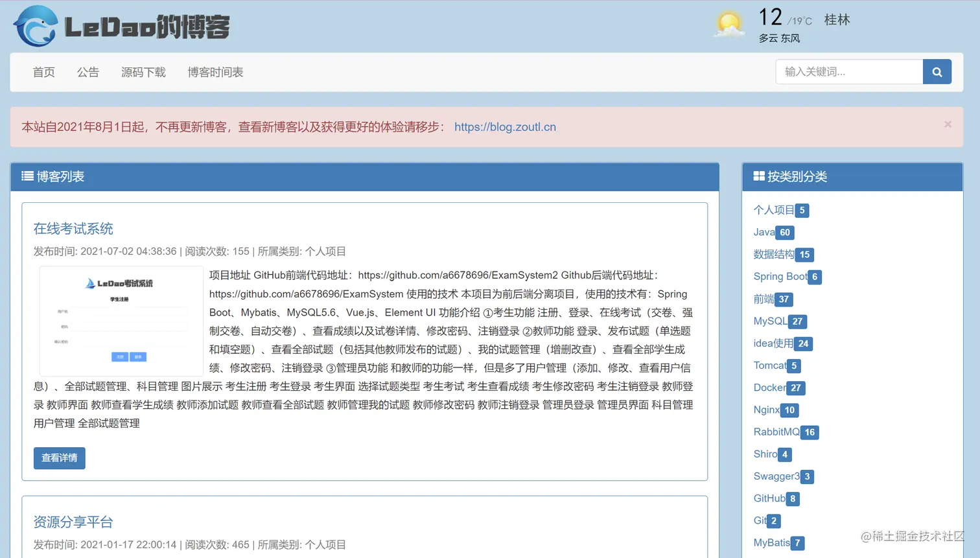The height and width of the screenshot is (558, 980).
Task: Select the idea使用 category
Action: click(773, 343)
